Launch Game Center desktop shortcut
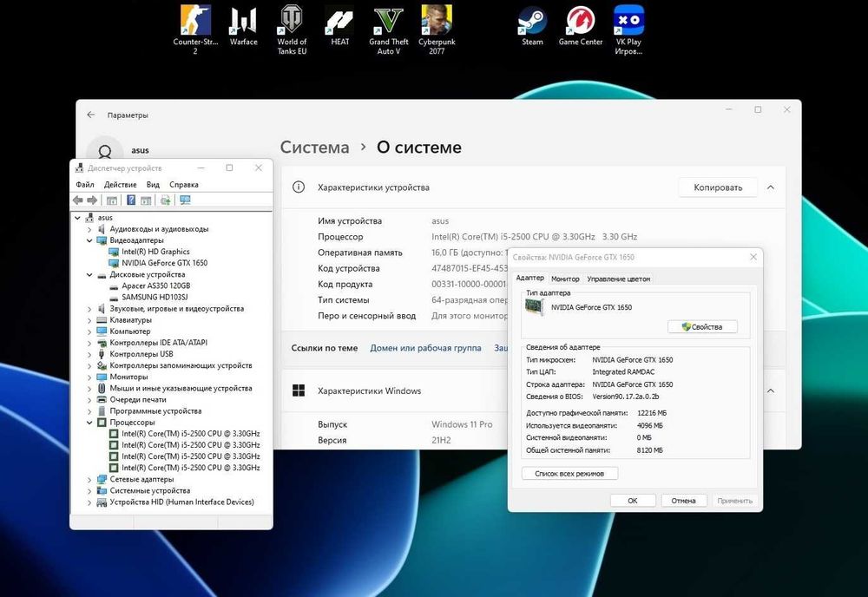 pos(580,25)
